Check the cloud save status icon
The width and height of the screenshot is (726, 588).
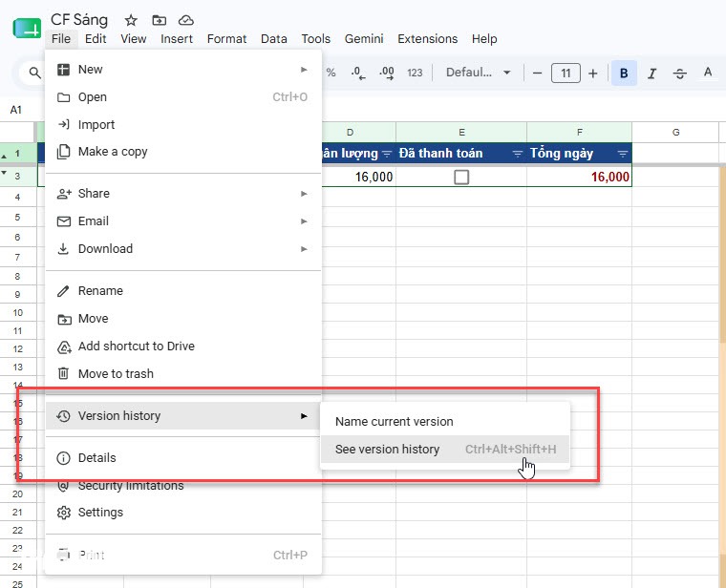[185, 20]
